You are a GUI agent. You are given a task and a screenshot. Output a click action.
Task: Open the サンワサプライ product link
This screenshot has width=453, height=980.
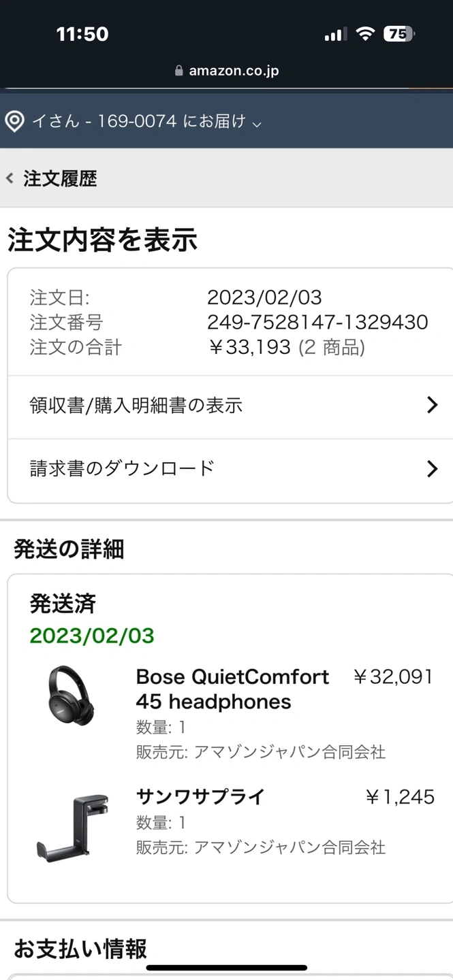tap(200, 797)
